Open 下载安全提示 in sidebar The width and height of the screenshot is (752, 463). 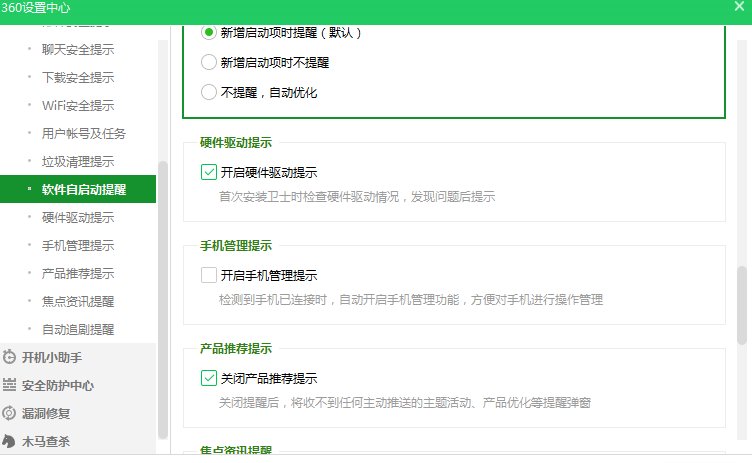[x=78, y=77]
